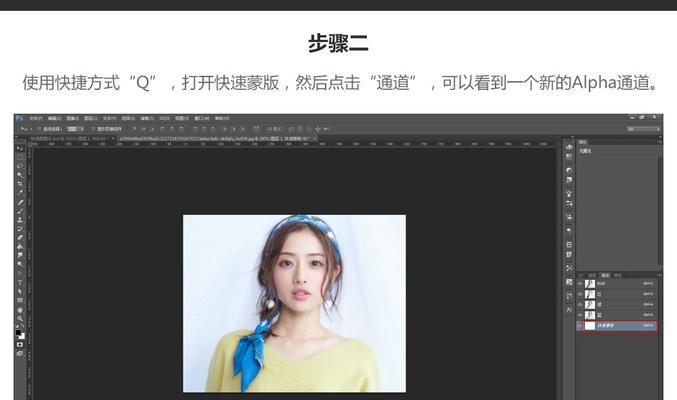Open the 帮助 (Help) menu
677x400 pixels.
pyautogui.click(x=222, y=118)
